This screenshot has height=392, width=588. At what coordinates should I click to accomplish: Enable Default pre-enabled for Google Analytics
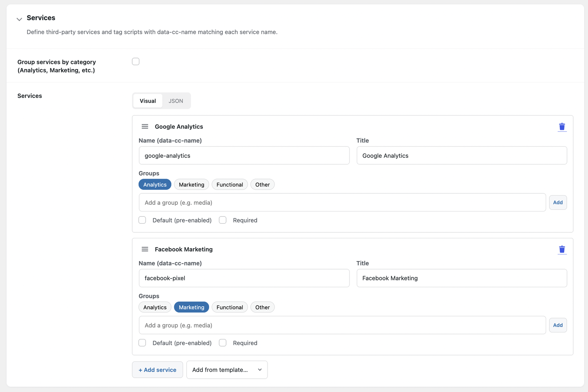pos(142,220)
